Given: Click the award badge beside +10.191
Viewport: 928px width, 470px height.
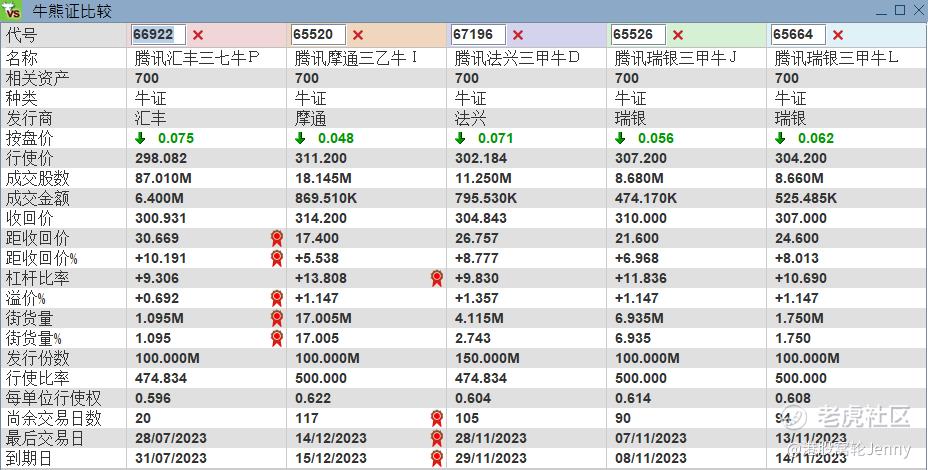Looking at the screenshot, I should (x=276, y=258).
